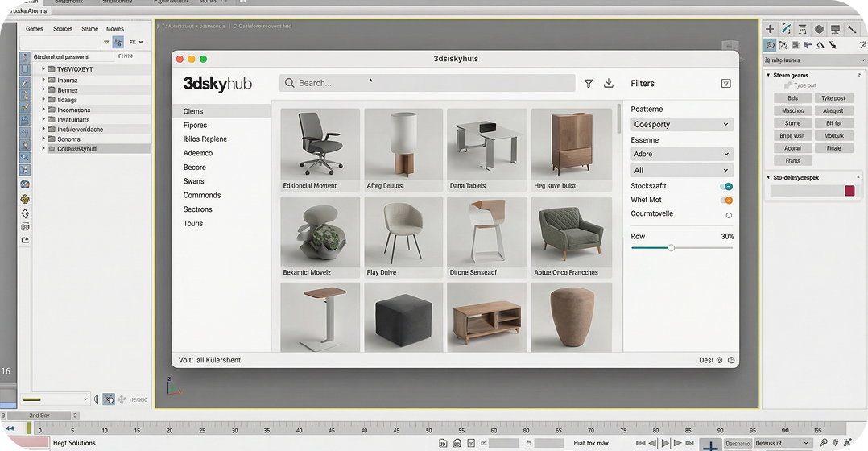Select the Fipores category in sidebar
Image resolution: width=868 pixels, height=451 pixels.
(x=195, y=126)
